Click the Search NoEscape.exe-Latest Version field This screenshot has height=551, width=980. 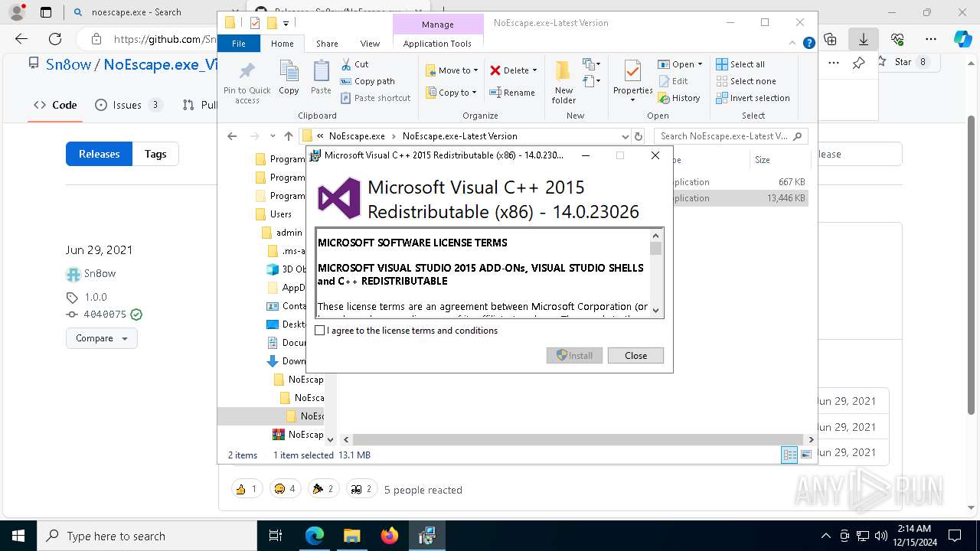pyautogui.click(x=731, y=136)
